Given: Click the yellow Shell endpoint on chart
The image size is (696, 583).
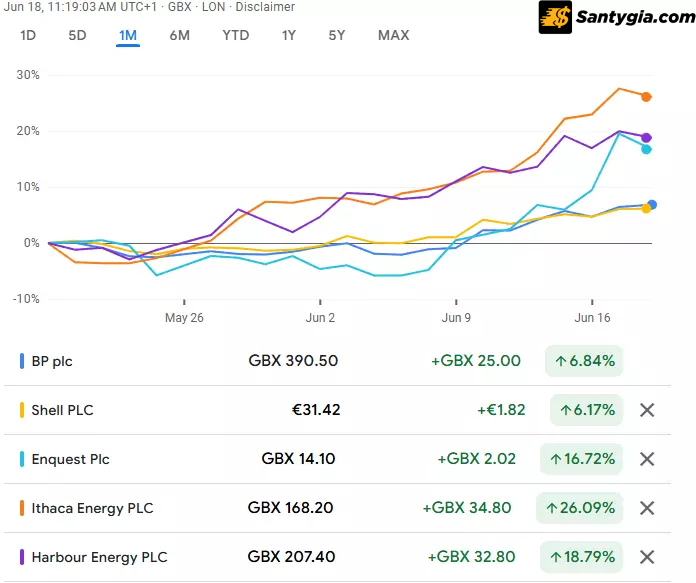Looking at the screenshot, I should click(646, 209).
